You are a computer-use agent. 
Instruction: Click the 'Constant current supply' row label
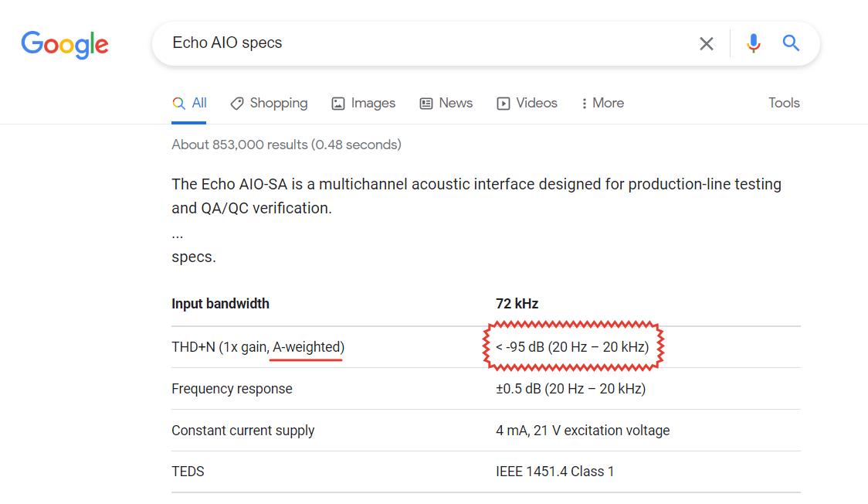pos(243,431)
